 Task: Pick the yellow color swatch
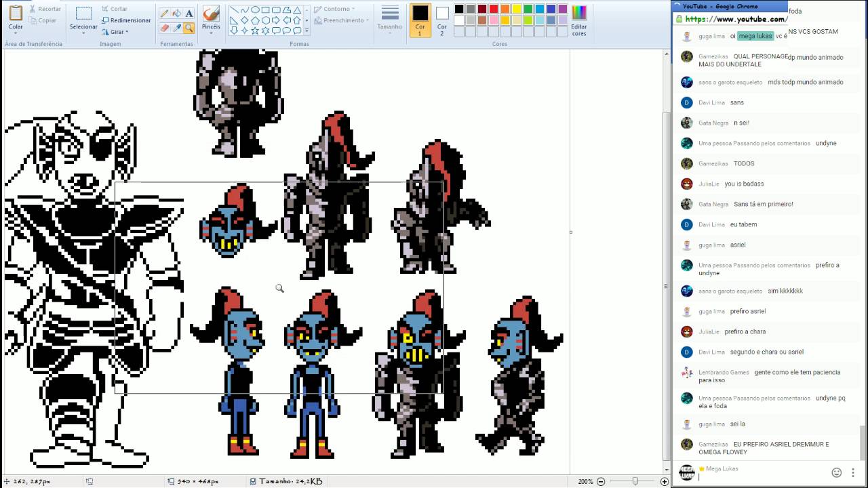517,9
